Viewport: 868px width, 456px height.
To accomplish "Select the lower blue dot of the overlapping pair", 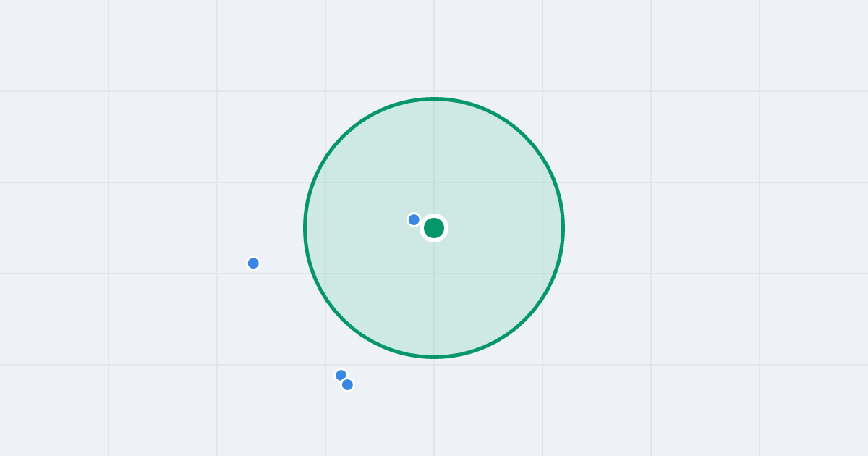I will point(347,384).
